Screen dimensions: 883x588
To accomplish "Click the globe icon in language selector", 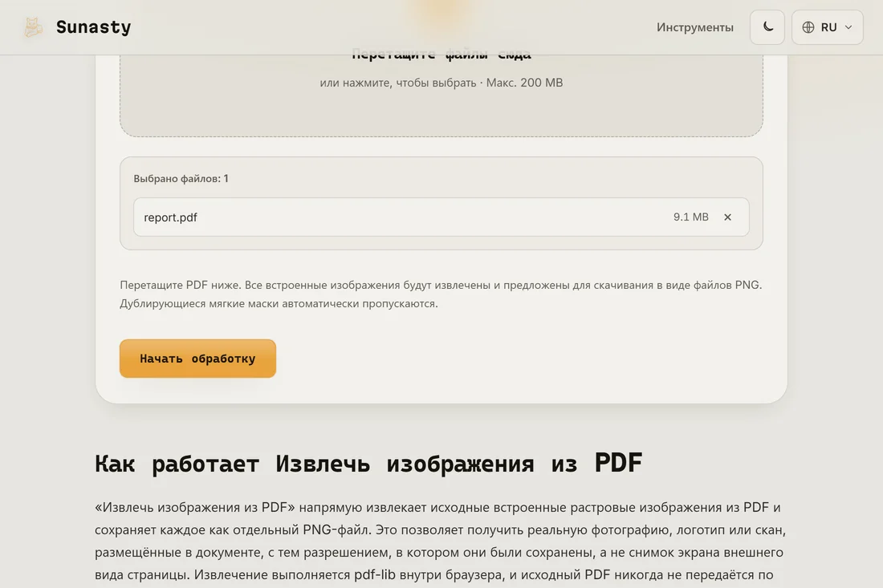I will coord(808,27).
